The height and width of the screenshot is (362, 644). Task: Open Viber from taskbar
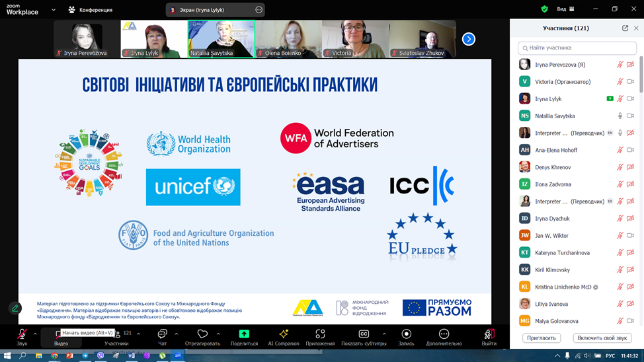[101, 355]
